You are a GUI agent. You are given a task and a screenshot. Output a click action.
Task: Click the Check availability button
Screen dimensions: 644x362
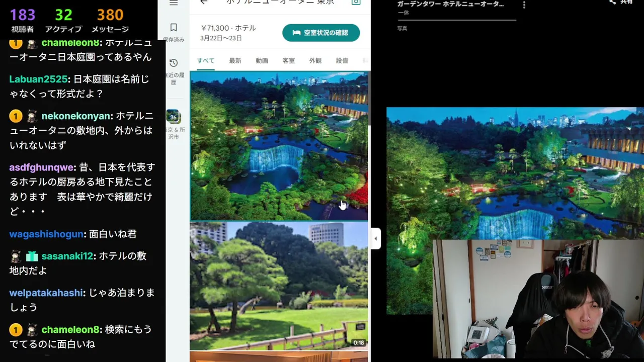(321, 33)
